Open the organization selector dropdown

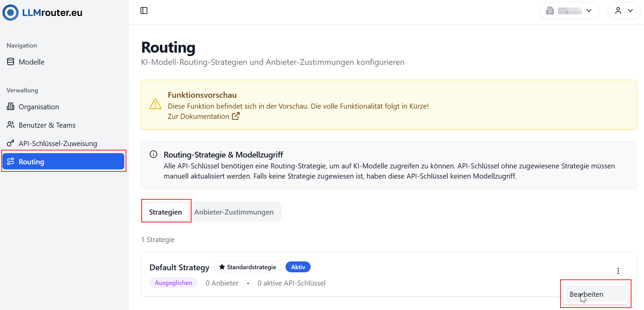tap(569, 11)
